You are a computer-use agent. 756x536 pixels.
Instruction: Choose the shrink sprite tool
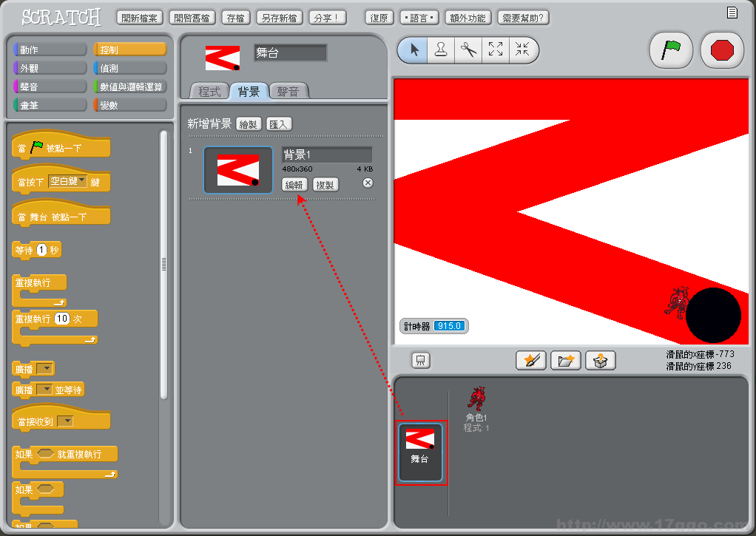tap(523, 50)
